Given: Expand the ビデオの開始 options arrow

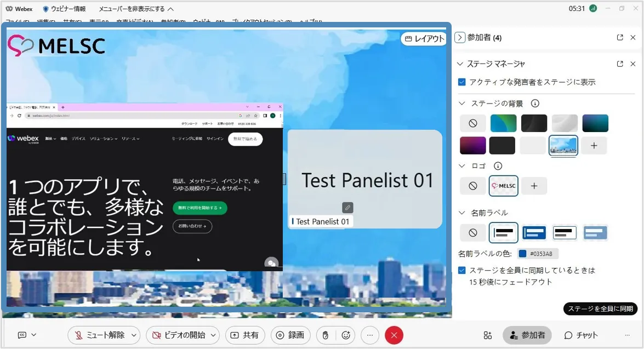Looking at the screenshot, I should pos(213,335).
